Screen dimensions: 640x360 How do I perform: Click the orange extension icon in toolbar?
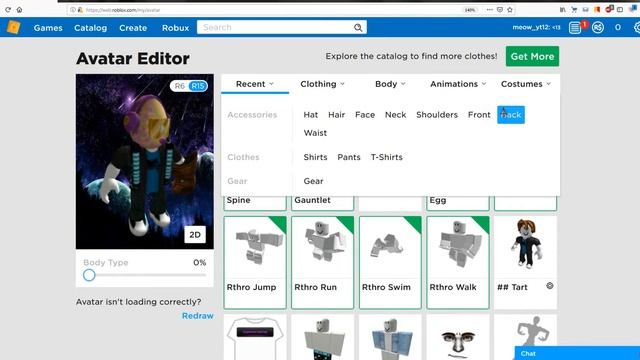597,9
